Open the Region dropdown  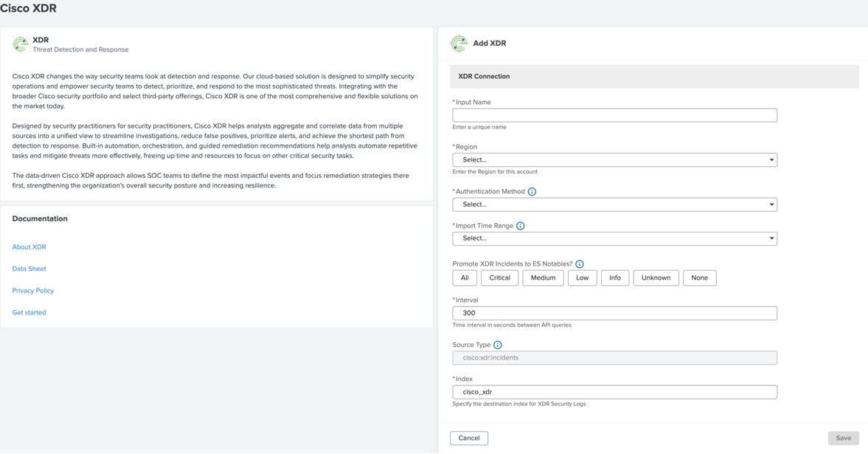(x=614, y=160)
